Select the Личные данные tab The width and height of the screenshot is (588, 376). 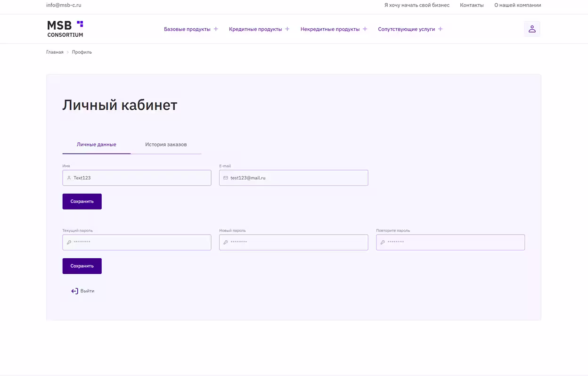point(97,145)
